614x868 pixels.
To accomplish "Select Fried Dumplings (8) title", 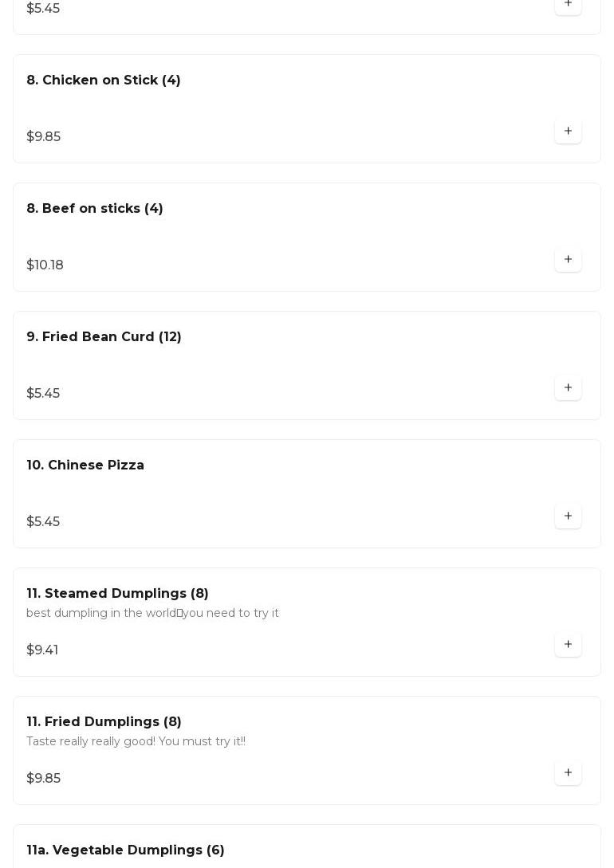I will point(104,722).
